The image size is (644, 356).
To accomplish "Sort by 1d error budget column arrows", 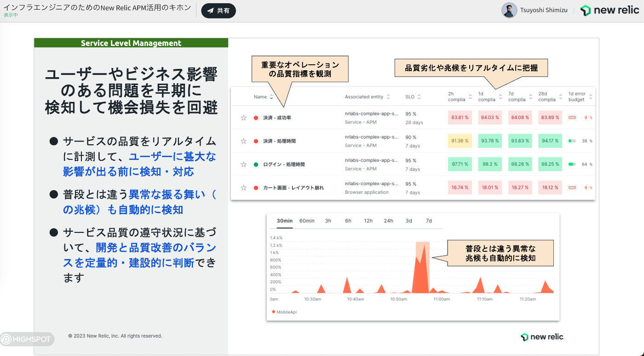I will (591, 97).
